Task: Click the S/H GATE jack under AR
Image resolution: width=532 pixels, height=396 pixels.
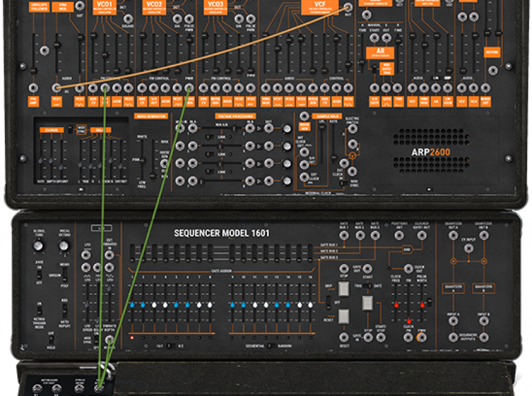Action: click(x=375, y=88)
